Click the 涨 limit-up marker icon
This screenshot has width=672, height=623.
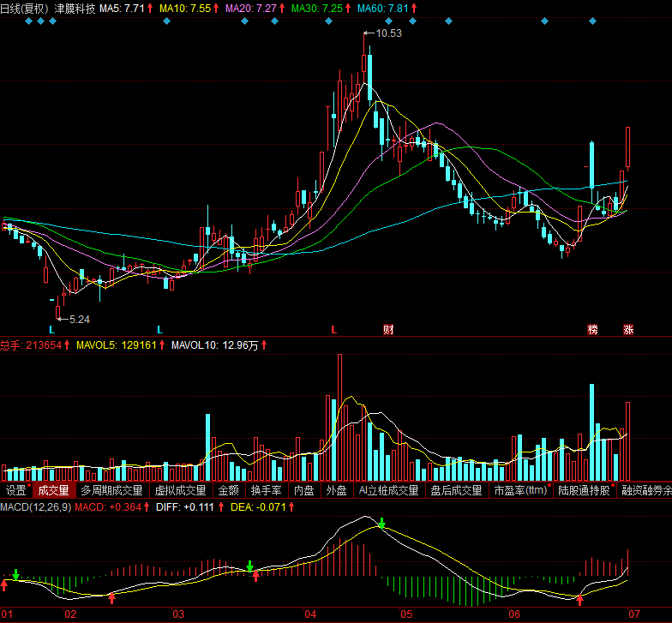[x=628, y=329]
